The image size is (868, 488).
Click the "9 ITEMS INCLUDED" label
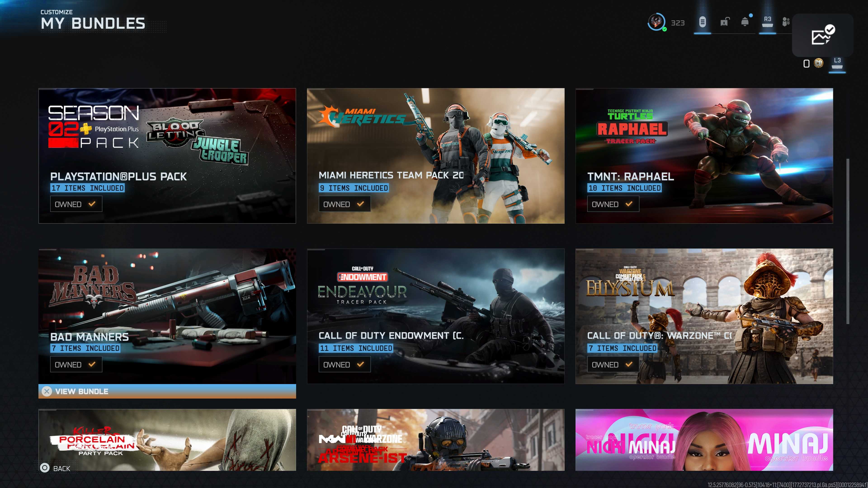(x=354, y=188)
